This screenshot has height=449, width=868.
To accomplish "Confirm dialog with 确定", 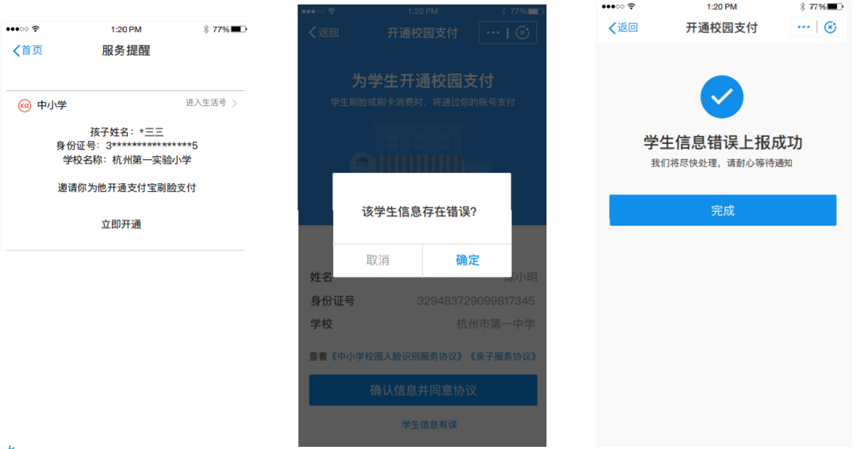I will (x=467, y=260).
